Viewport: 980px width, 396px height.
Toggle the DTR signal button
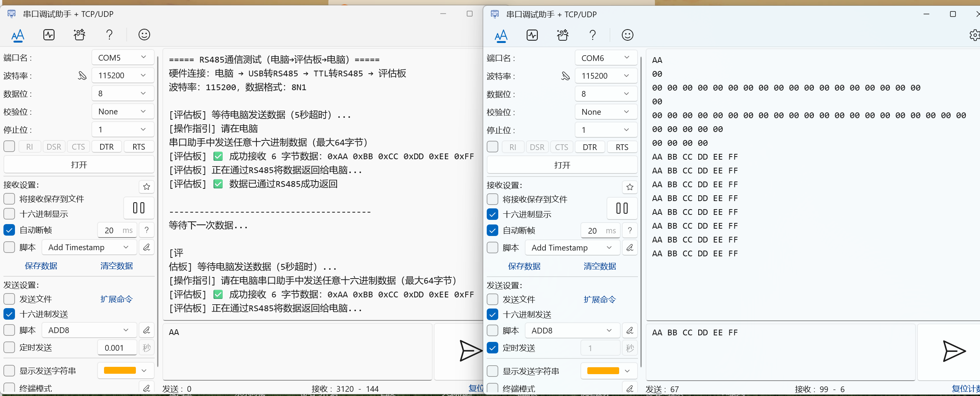(x=106, y=146)
